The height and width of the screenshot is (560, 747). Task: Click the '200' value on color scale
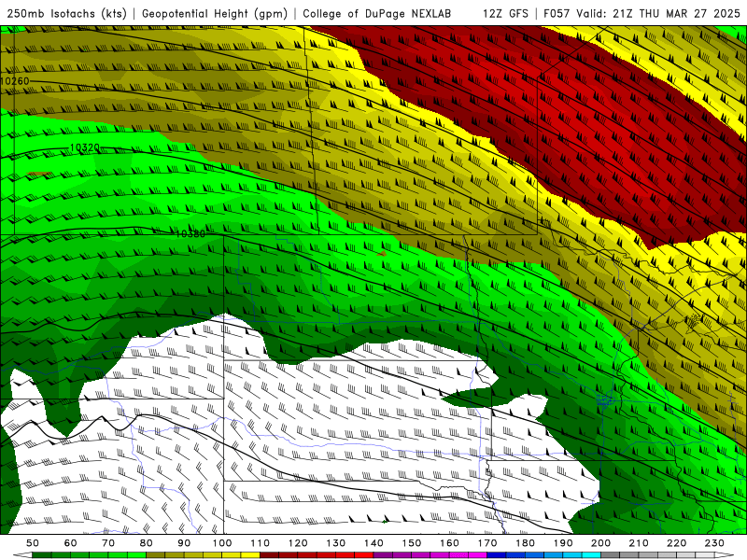600,543
